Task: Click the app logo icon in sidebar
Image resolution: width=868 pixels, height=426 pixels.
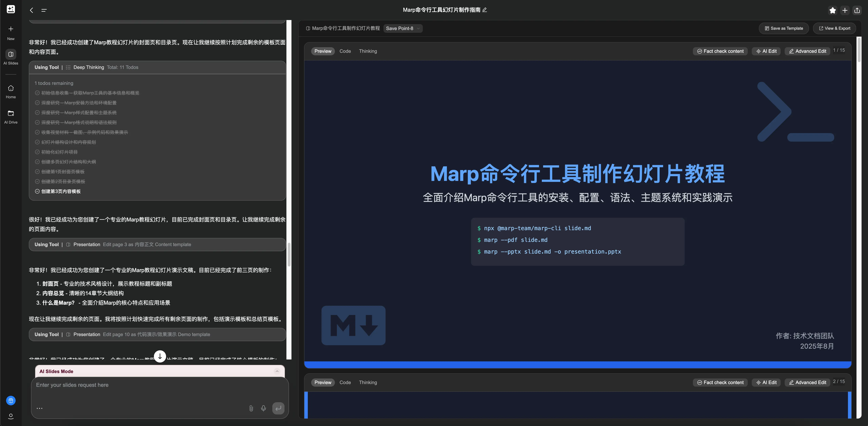Action: click(x=11, y=10)
